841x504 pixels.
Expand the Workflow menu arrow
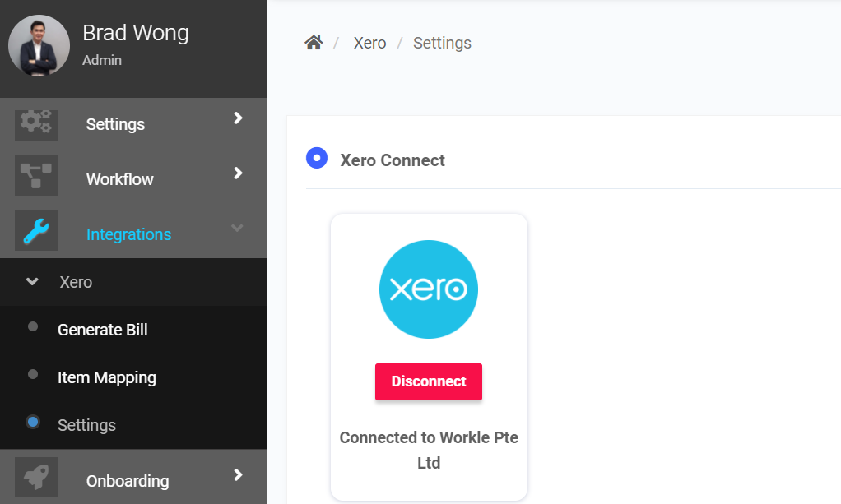tap(238, 173)
